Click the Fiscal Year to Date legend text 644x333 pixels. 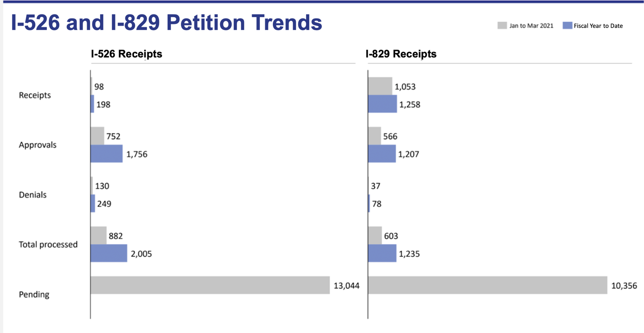(598, 26)
